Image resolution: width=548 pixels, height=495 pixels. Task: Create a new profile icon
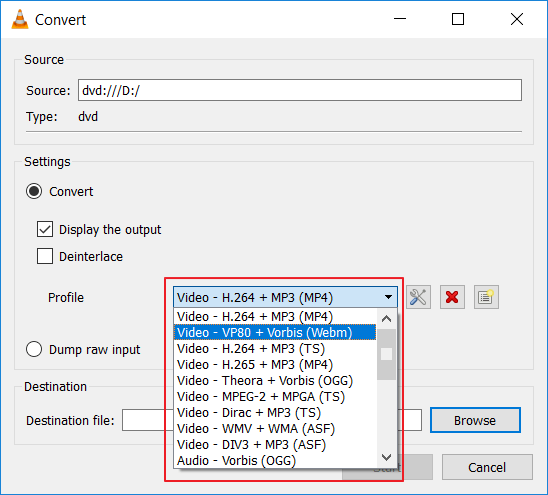tap(486, 297)
